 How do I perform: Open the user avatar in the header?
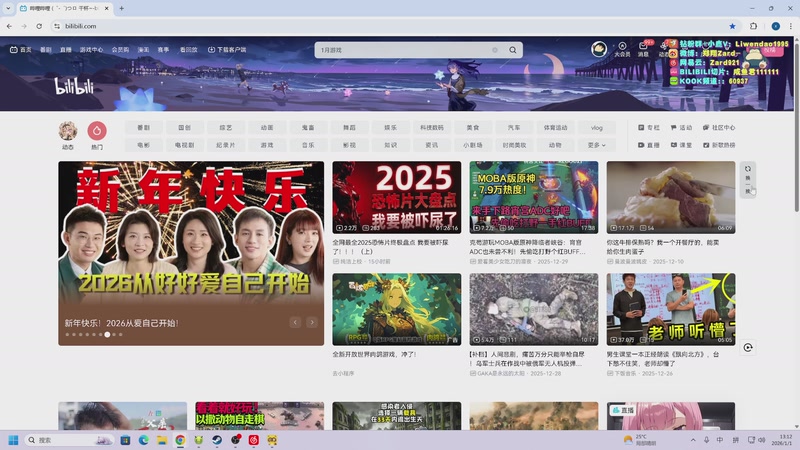(x=599, y=49)
